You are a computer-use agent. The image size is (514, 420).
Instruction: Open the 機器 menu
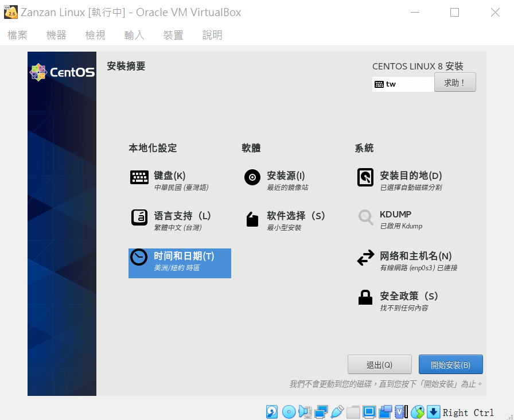tap(56, 35)
